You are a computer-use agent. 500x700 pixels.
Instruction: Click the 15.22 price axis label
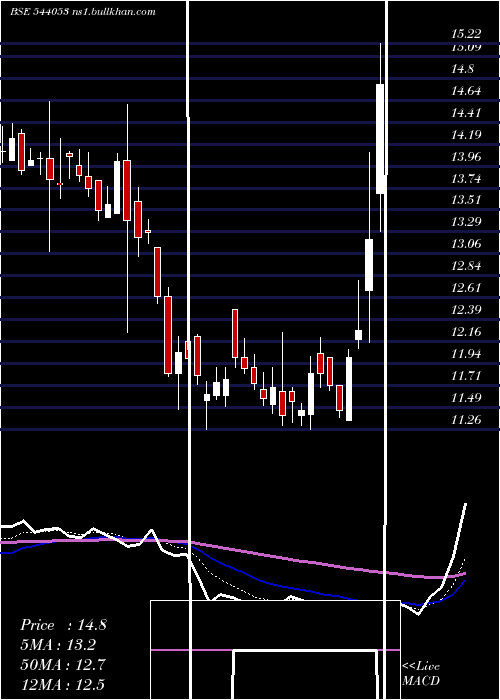pyautogui.click(x=466, y=33)
